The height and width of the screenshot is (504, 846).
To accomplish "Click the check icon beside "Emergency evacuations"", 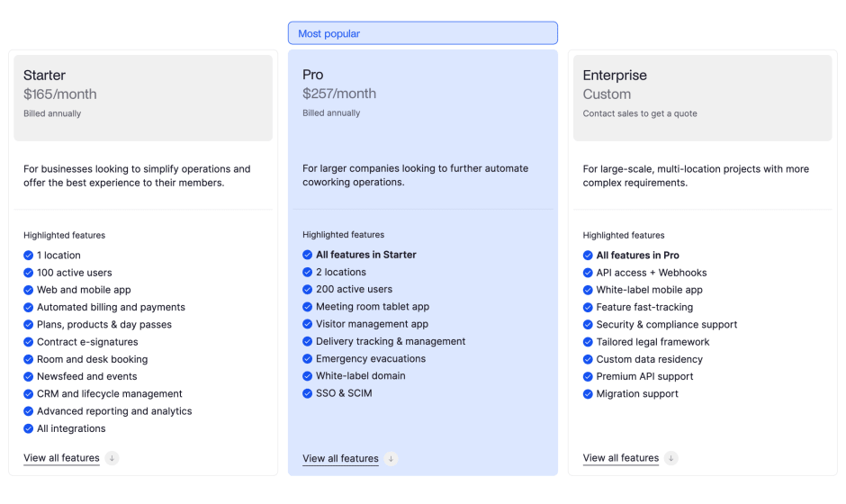I will tap(308, 358).
